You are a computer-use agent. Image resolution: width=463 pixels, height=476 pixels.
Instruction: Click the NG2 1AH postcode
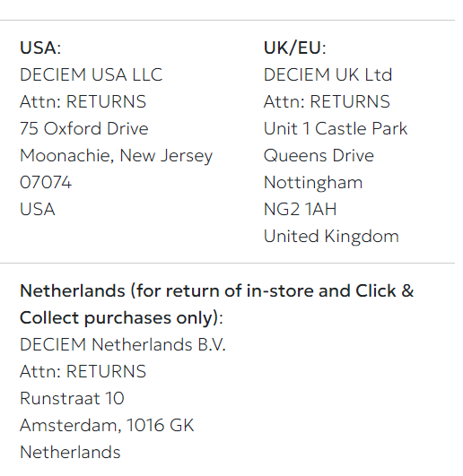pyautogui.click(x=301, y=209)
